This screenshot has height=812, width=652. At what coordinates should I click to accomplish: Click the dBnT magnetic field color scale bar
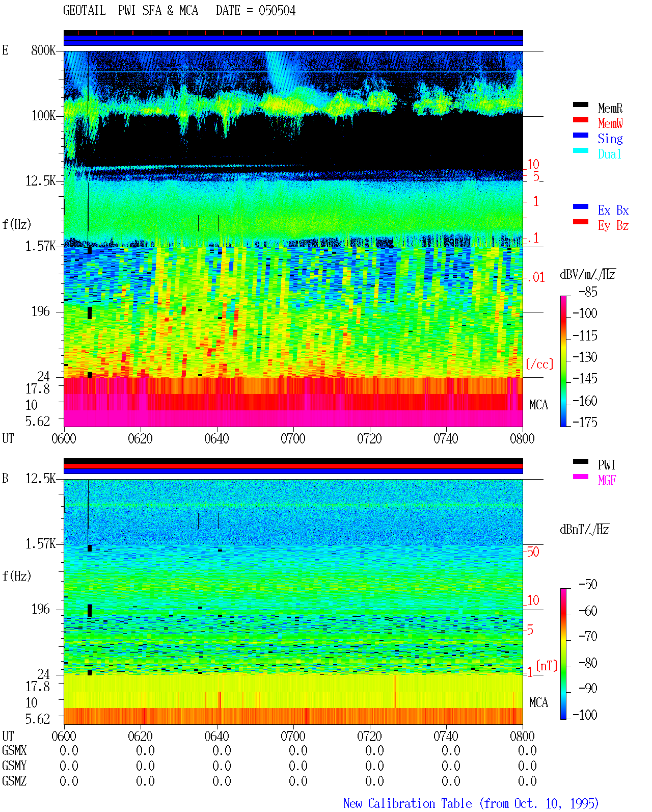point(563,654)
